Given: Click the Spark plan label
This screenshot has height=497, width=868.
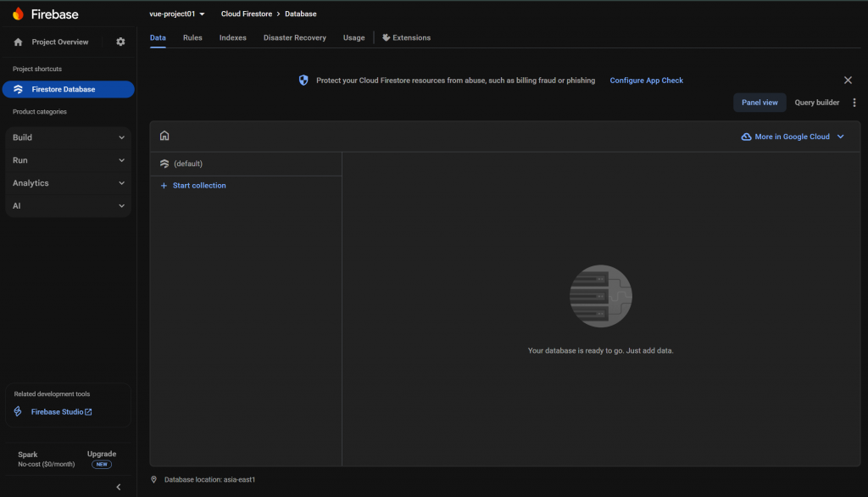Looking at the screenshot, I should point(28,455).
